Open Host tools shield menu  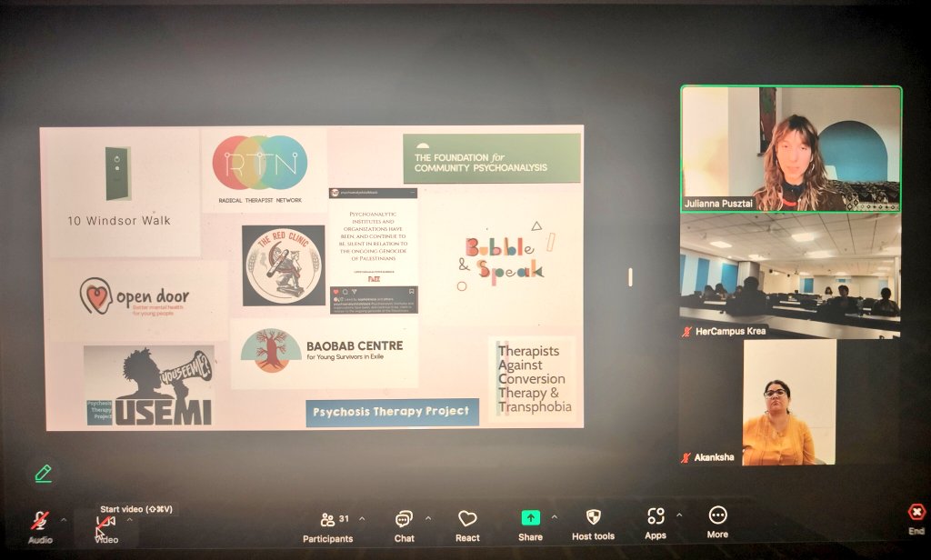coord(593,525)
